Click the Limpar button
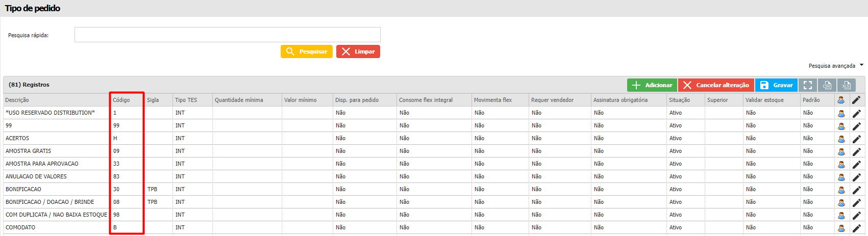 (358, 51)
